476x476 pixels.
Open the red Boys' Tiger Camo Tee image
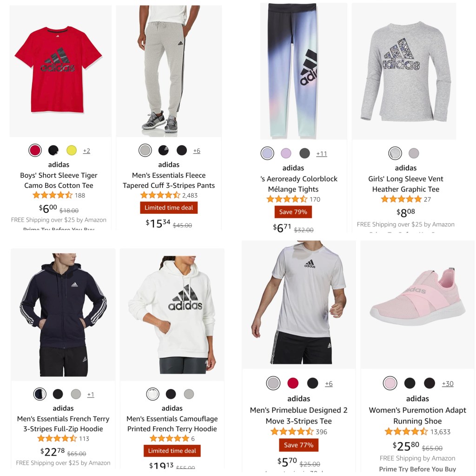[x=60, y=71]
